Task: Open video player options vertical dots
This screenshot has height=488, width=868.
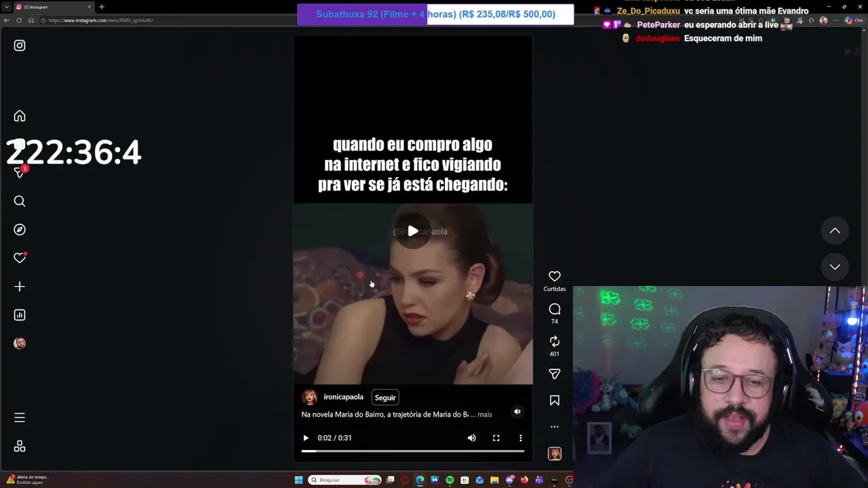Action: coord(521,438)
